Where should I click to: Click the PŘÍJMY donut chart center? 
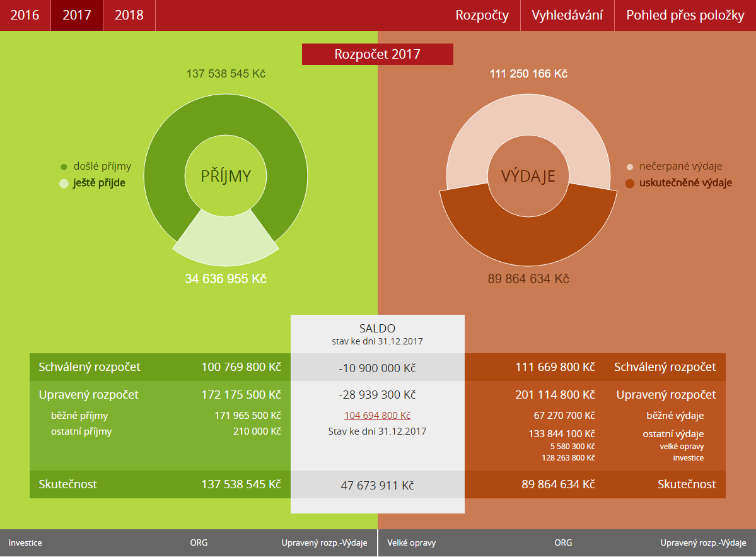[x=226, y=176]
